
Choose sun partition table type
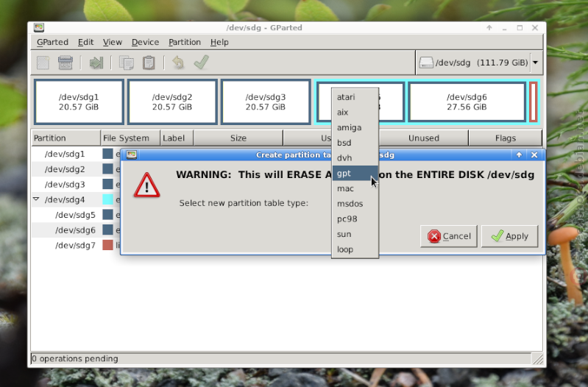pyautogui.click(x=355, y=234)
